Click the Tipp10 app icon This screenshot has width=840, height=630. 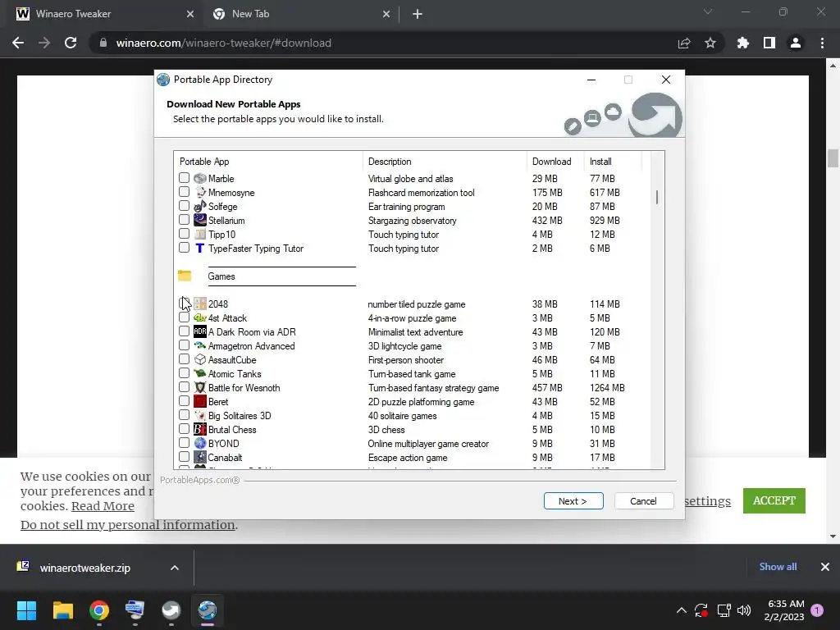200,234
